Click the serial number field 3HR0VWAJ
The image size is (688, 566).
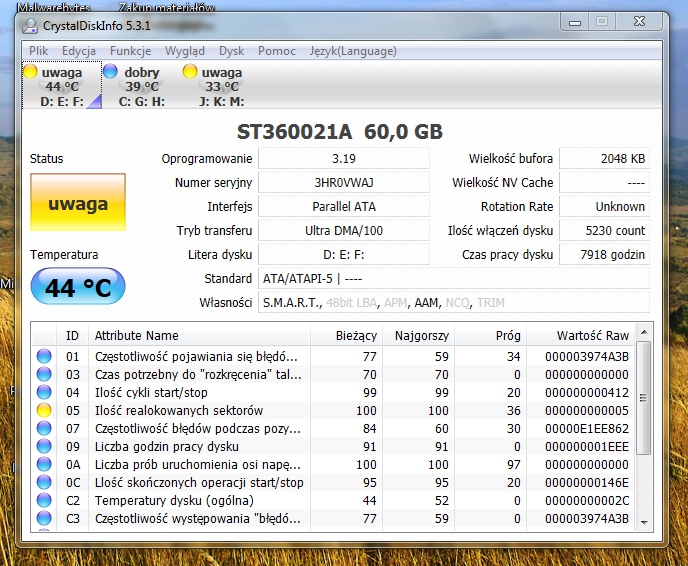click(344, 183)
